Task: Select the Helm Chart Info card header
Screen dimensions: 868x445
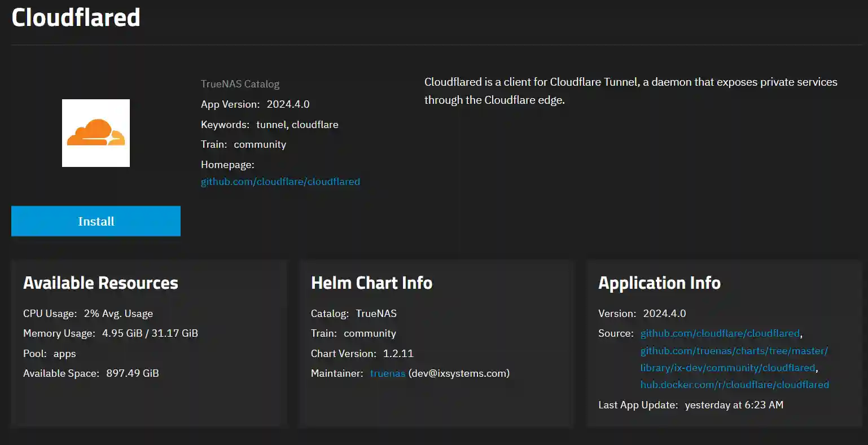Action: tap(371, 283)
